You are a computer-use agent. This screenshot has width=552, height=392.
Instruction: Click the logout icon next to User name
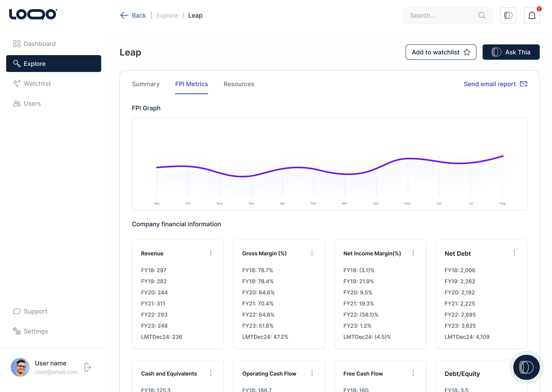coord(88,367)
